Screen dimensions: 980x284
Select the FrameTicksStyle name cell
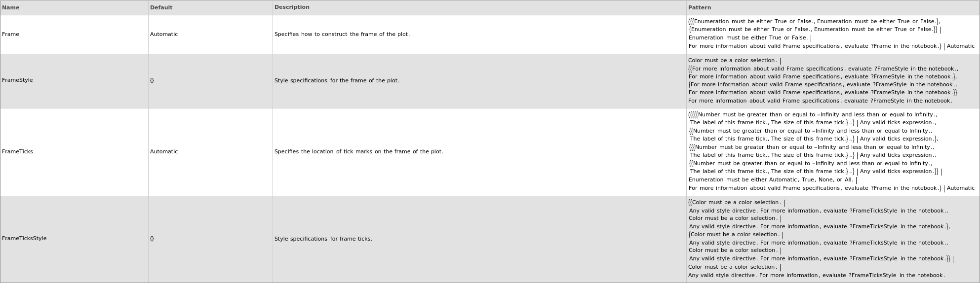(x=24, y=239)
